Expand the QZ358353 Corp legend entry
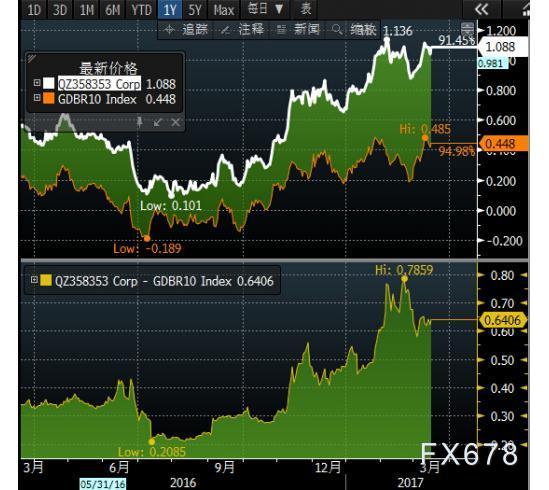This screenshot has height=490, width=549. pyautogui.click(x=37, y=83)
